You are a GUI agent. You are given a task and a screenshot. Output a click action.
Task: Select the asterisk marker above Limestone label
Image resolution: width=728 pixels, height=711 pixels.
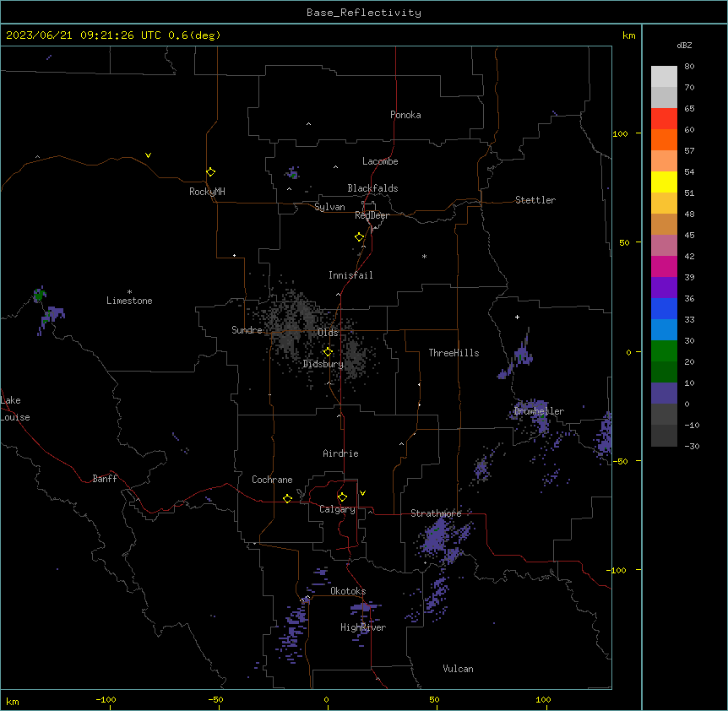tap(129, 291)
